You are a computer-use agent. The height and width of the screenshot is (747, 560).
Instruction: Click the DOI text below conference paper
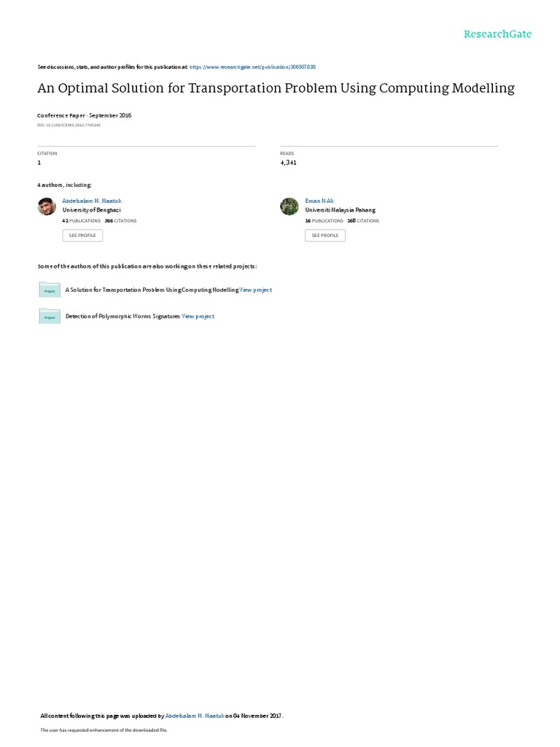pyautogui.click(x=69, y=125)
